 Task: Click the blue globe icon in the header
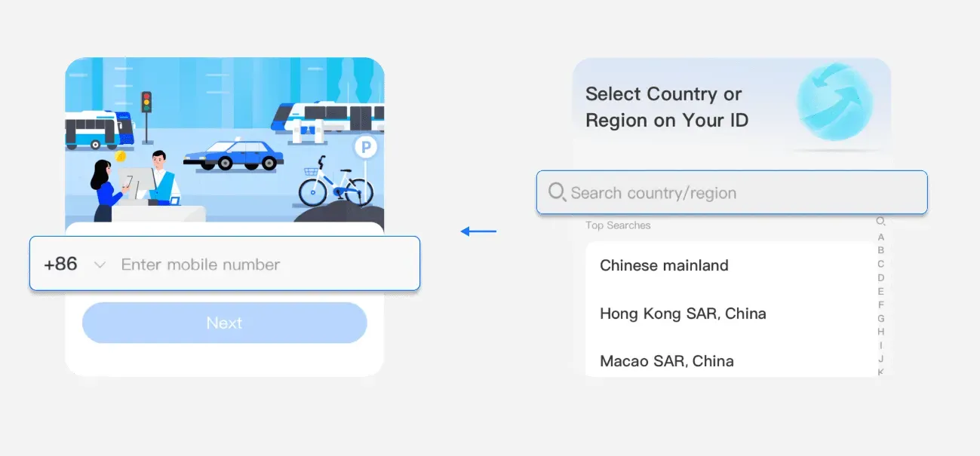[x=834, y=103]
